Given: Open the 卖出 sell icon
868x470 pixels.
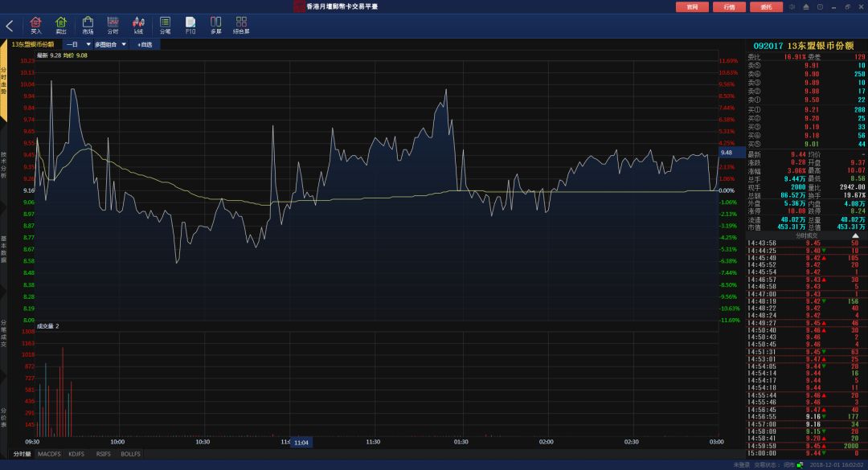Looking at the screenshot, I should (x=61, y=26).
